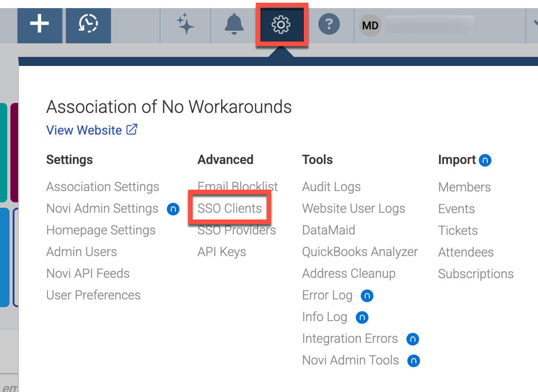538x392 pixels.
Task: Select QuickBooks Analyzer tool
Action: tap(360, 252)
